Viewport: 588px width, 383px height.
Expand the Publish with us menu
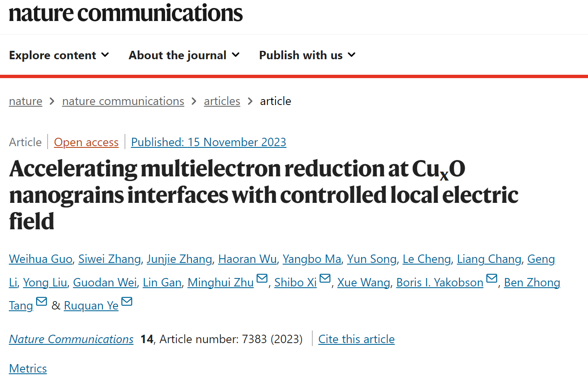[x=307, y=55]
